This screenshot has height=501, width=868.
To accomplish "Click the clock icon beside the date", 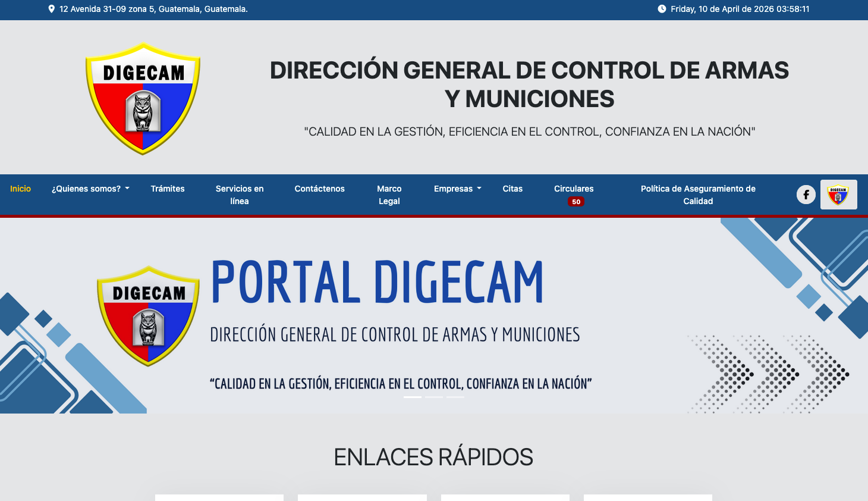I will coord(662,9).
